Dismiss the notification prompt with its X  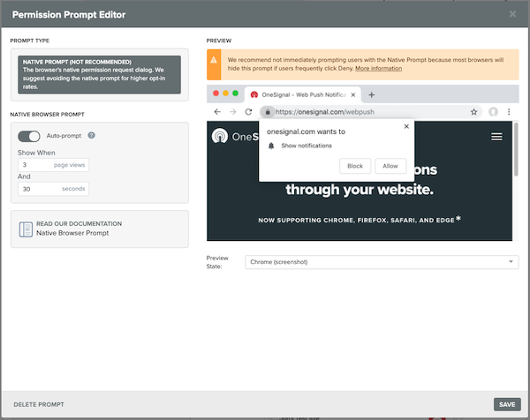coord(406,126)
